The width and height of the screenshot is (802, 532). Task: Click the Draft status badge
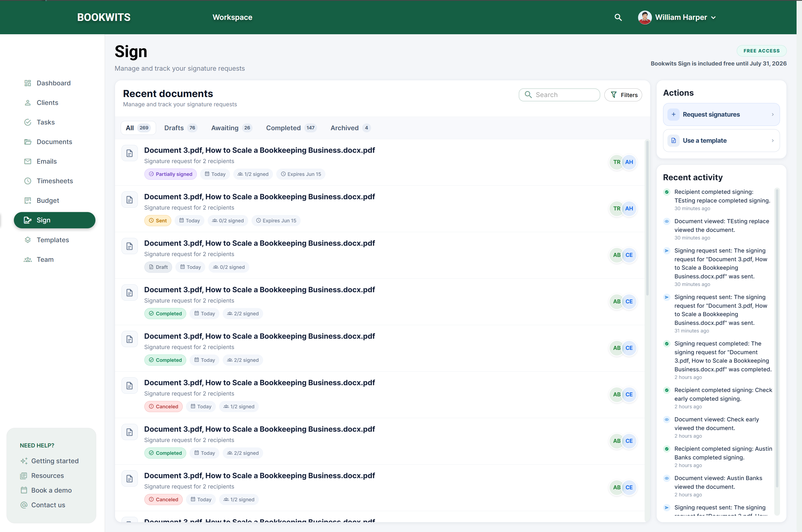point(158,267)
